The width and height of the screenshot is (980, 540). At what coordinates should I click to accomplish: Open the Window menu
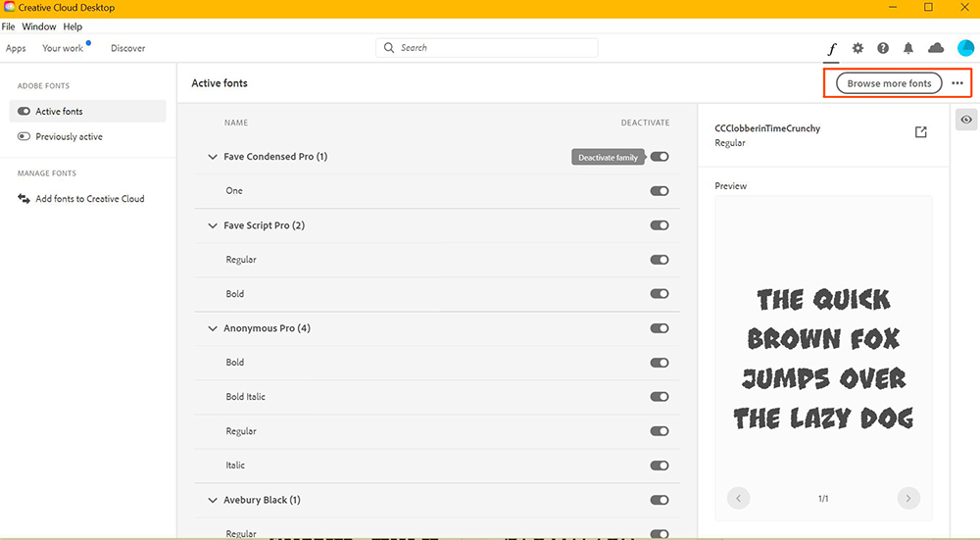coord(39,26)
